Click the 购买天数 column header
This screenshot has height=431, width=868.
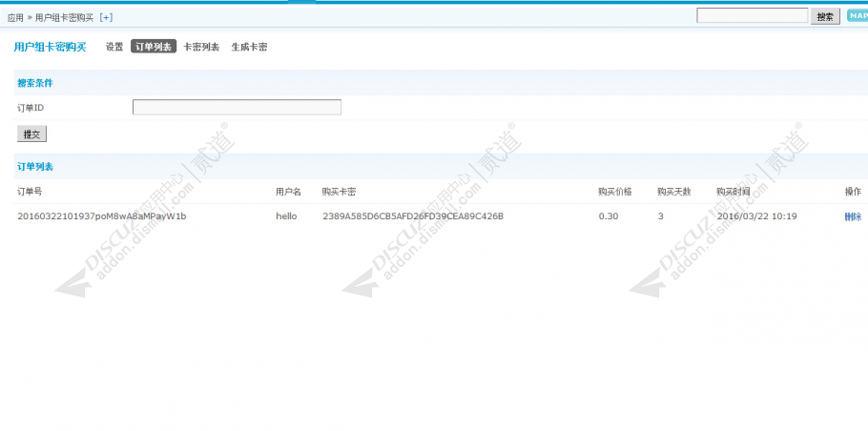click(x=674, y=192)
